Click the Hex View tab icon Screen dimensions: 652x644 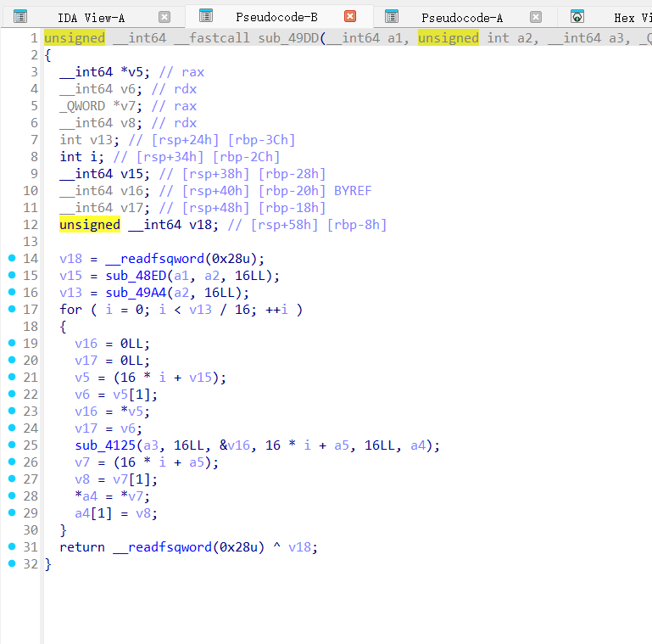pyautogui.click(x=577, y=16)
